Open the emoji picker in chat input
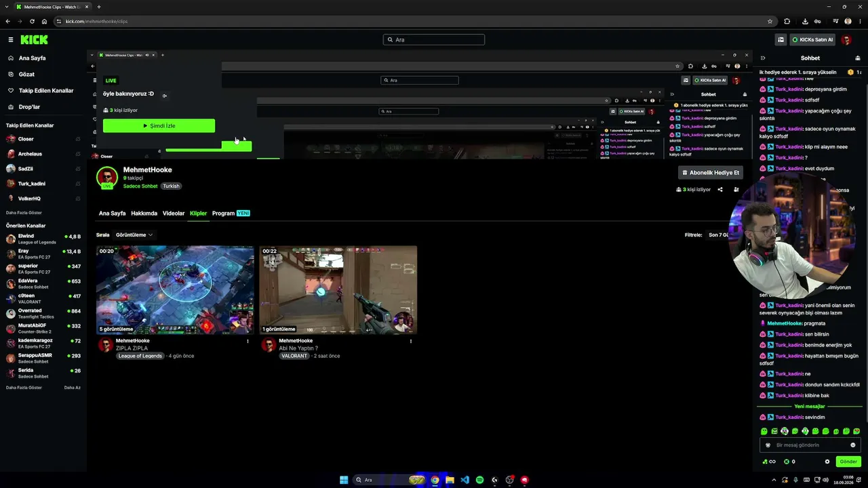868x488 pixels. [x=853, y=445]
